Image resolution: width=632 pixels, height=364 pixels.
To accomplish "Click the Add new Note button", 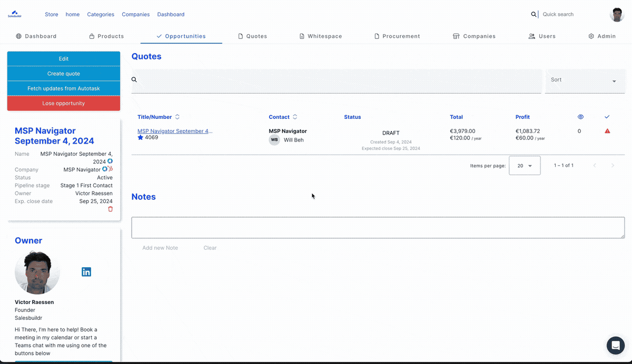I will 160,248.
